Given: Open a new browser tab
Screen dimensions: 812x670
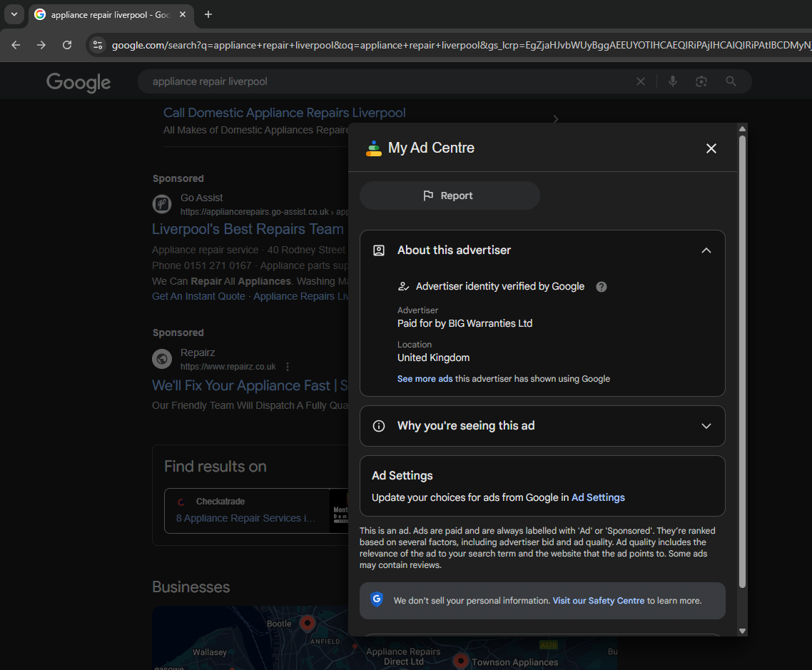Looking at the screenshot, I should coord(208,14).
